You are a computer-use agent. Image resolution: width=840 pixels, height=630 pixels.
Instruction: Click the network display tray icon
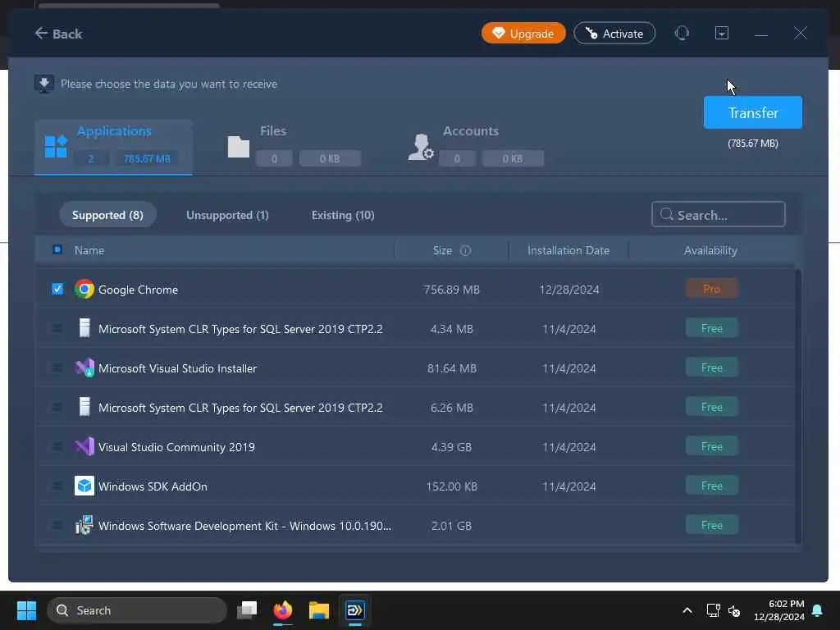point(713,610)
